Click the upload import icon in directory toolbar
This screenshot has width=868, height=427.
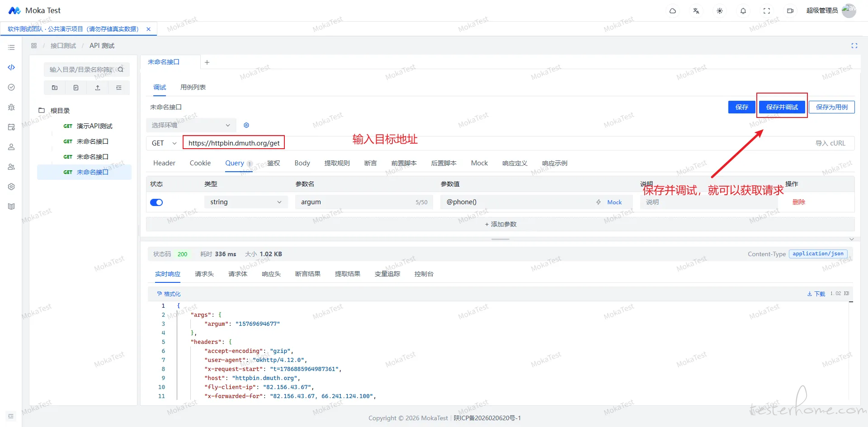(98, 88)
